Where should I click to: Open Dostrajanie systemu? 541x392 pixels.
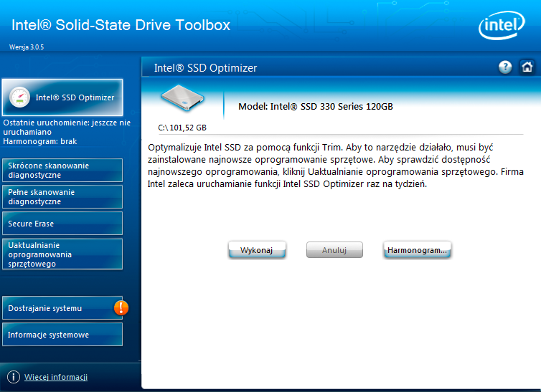pos(62,308)
